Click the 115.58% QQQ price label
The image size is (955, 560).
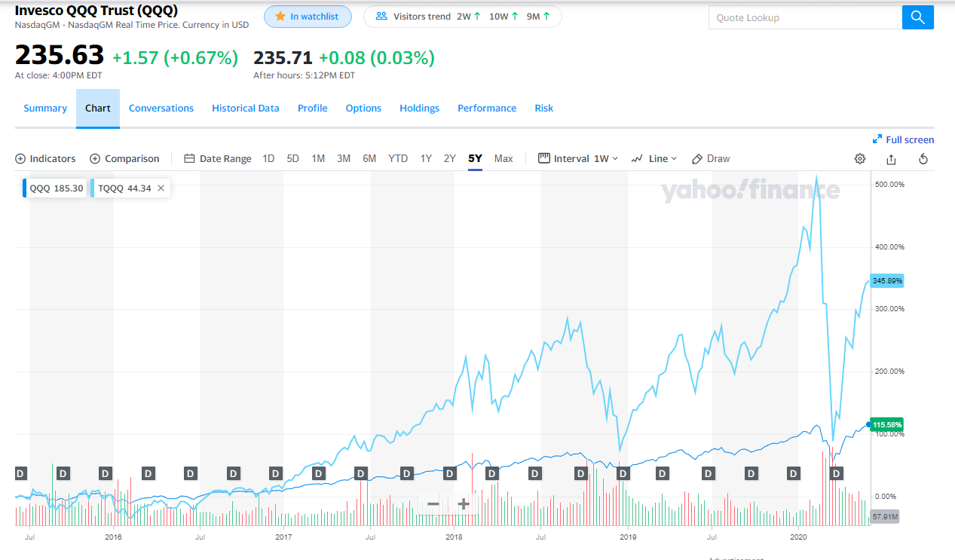pos(887,424)
